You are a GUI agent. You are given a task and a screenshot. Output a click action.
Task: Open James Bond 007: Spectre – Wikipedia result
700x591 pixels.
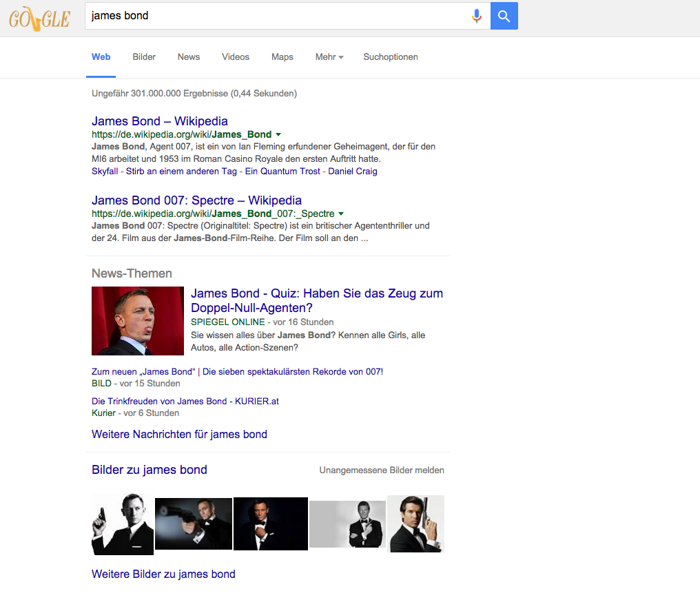pyautogui.click(x=196, y=200)
